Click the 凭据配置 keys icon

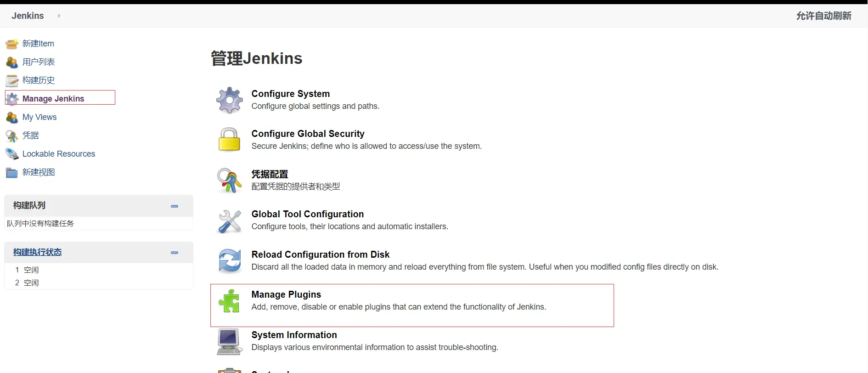point(229,180)
